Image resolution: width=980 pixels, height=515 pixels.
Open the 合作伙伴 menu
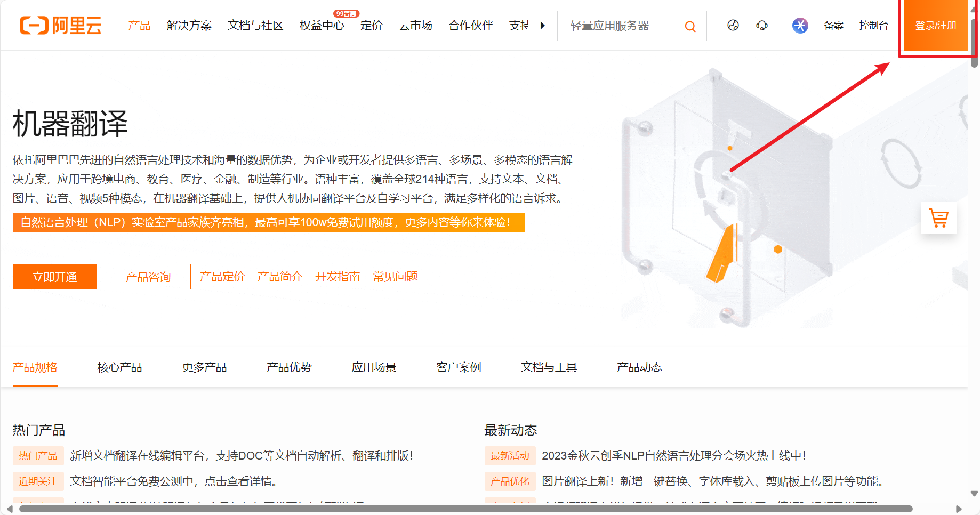click(471, 25)
